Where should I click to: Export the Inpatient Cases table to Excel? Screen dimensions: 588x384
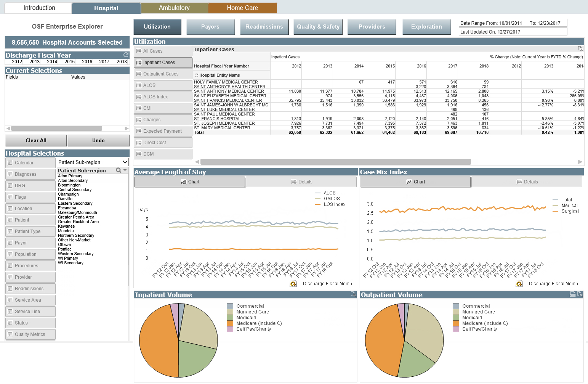click(x=580, y=49)
